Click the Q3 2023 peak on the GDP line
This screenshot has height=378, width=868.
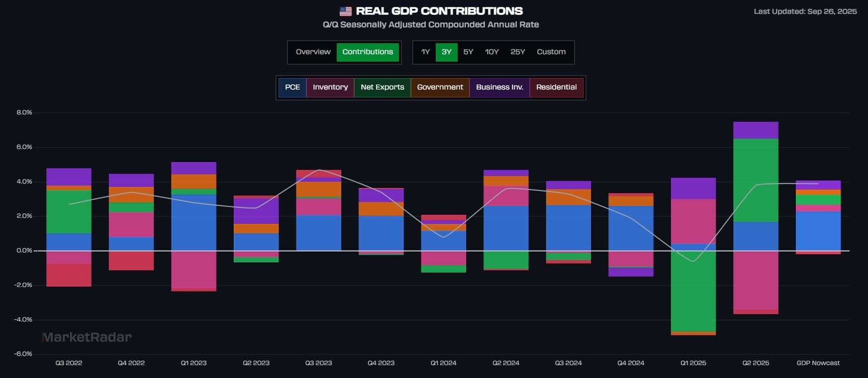pyautogui.click(x=319, y=170)
